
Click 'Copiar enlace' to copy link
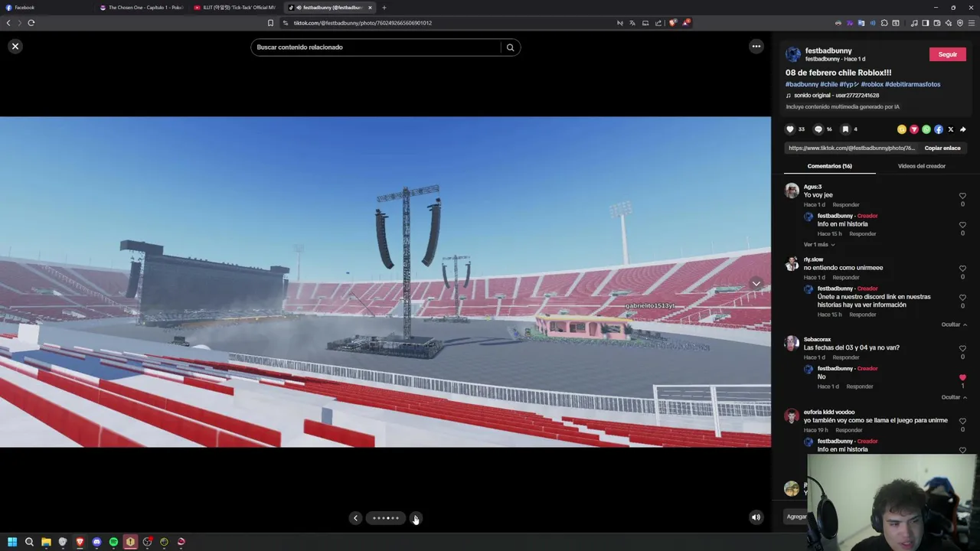tap(942, 148)
